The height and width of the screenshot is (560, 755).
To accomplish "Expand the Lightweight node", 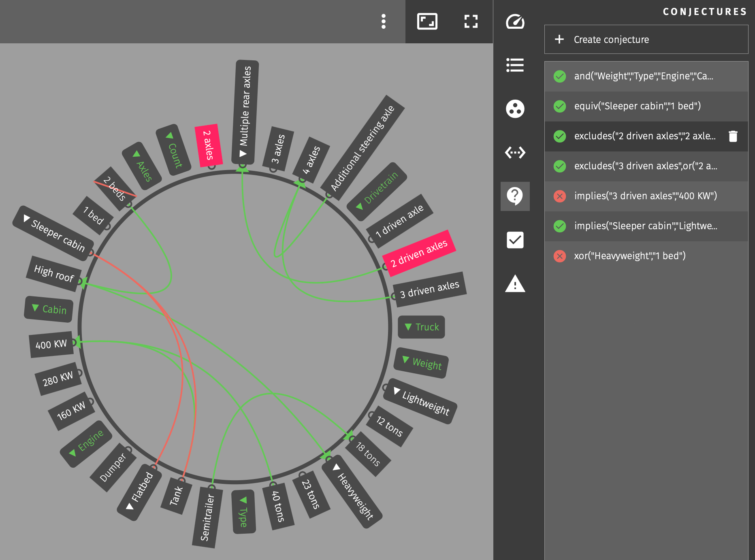I will [x=420, y=401].
